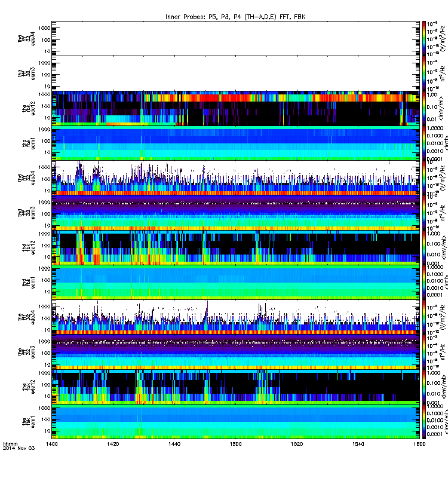Select the thd edc34 FFT spectrogram panel
The height and width of the screenshot is (478, 448).
tap(235, 177)
